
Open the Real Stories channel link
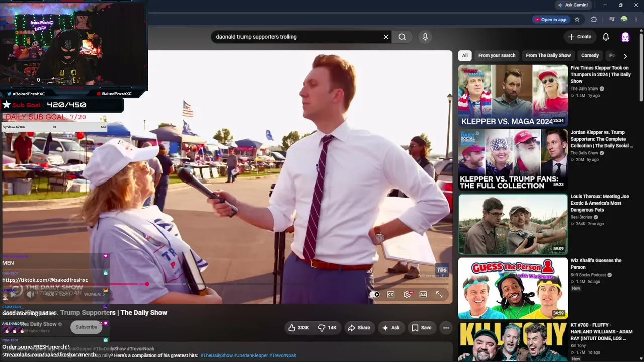(x=582, y=217)
